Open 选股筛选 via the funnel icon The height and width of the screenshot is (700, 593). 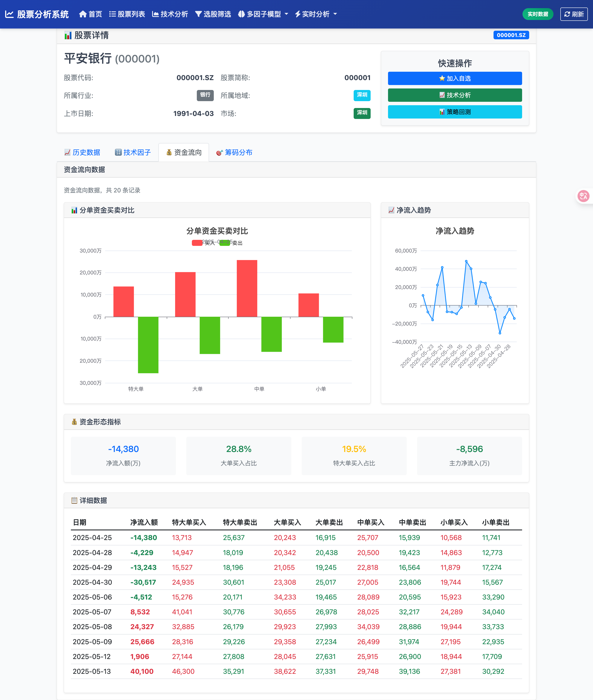pos(198,14)
